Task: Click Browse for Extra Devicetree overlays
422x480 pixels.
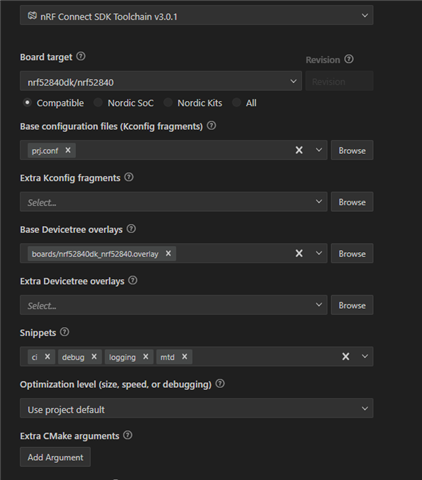Action: tap(352, 305)
